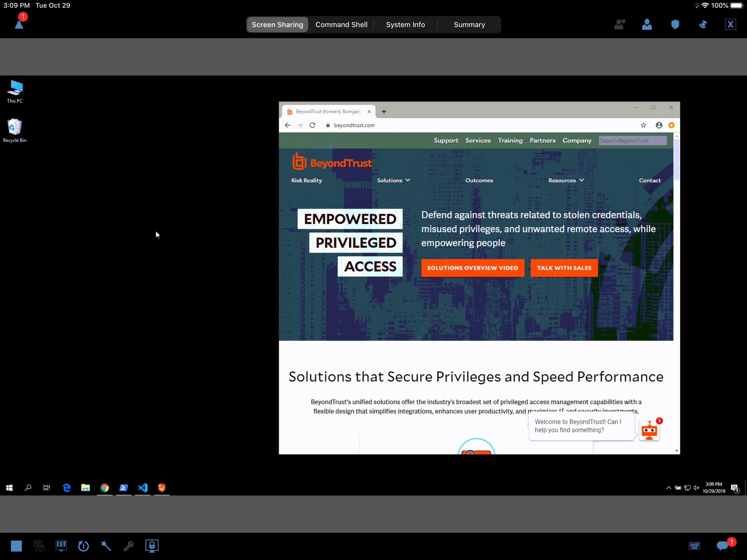Click the reboot power icon in bottom toolbar
Viewport: 747px width, 560px height.
tap(83, 546)
